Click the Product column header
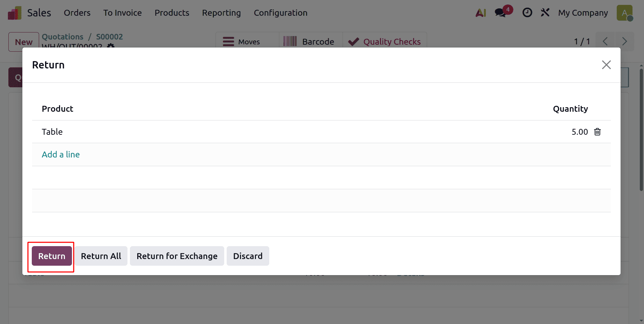The height and width of the screenshot is (324, 644). pos(58,109)
